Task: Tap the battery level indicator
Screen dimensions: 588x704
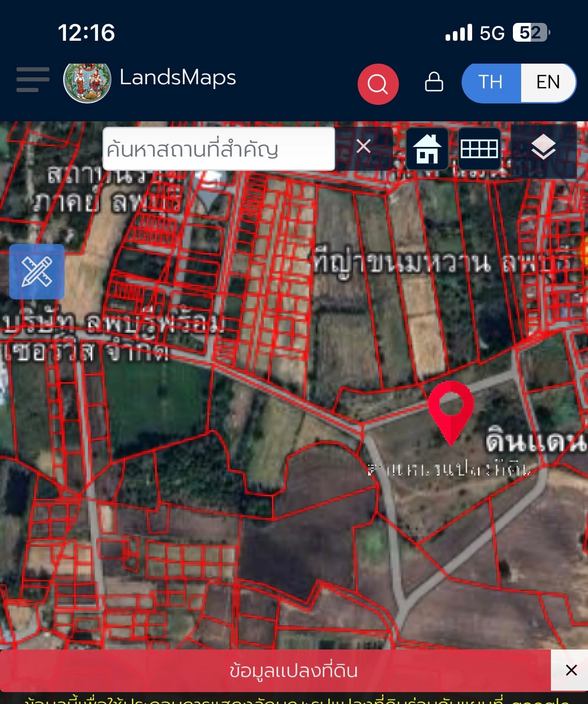Action: [x=531, y=32]
